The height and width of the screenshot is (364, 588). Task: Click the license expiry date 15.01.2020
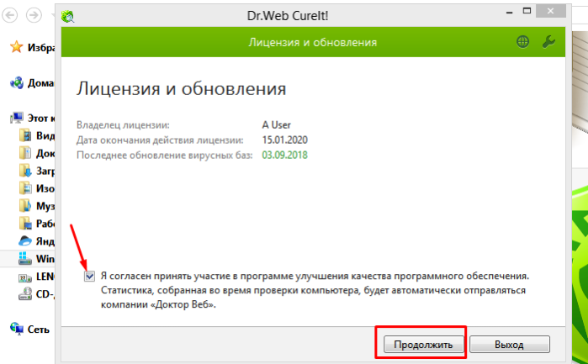click(x=284, y=140)
